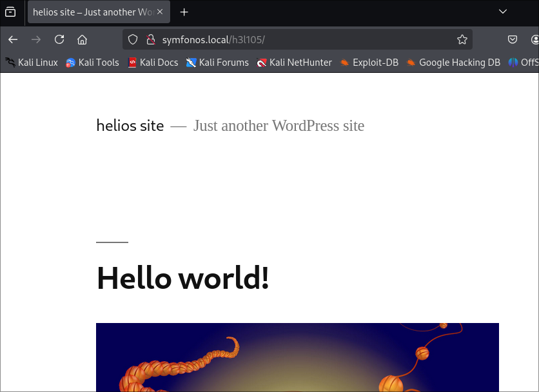Show the insecure connection lock info

(x=151, y=40)
